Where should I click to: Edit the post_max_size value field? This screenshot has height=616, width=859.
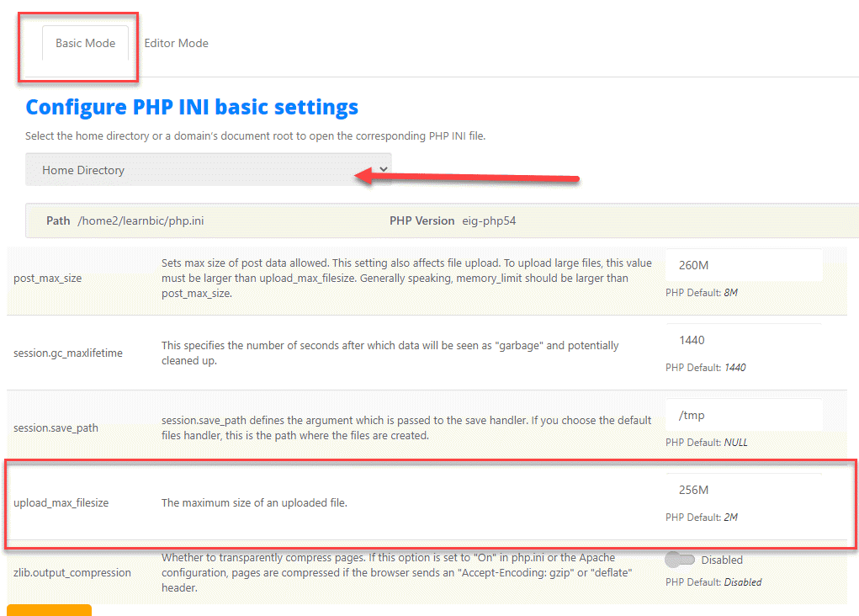pos(744,265)
